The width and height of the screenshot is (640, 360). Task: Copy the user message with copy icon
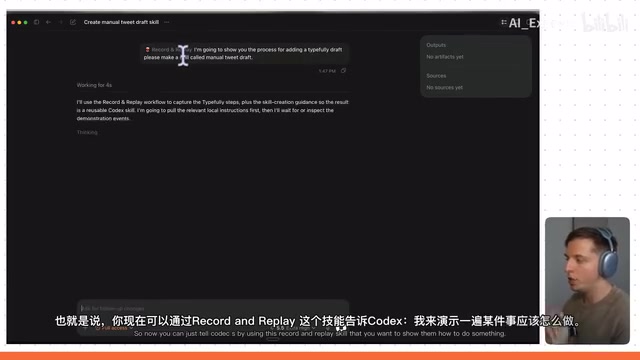tap(343, 71)
